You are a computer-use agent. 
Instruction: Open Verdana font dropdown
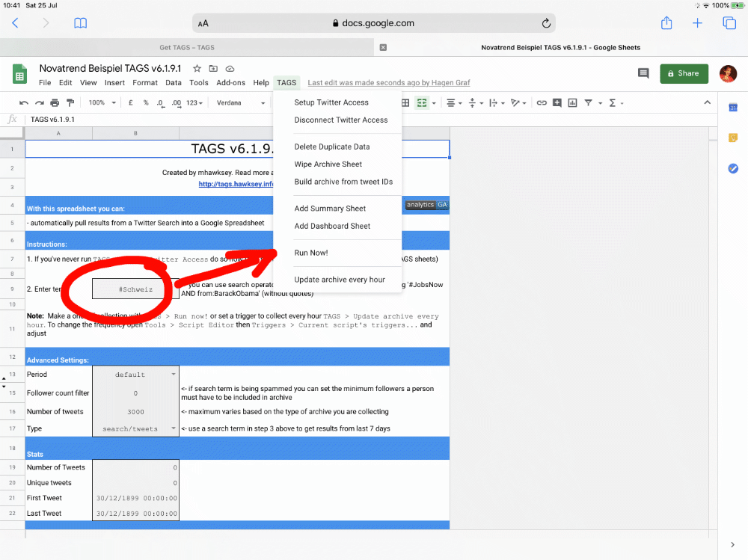(x=240, y=102)
